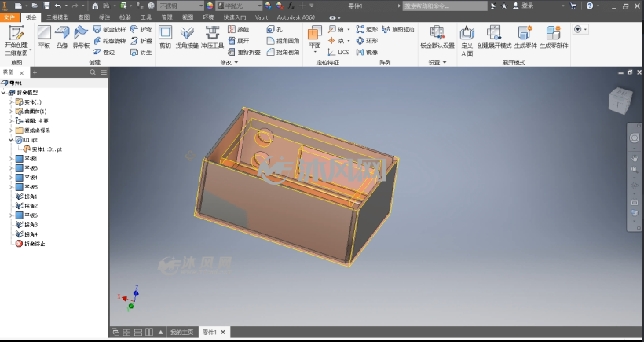Open the 文件 (File) menu

click(9, 17)
